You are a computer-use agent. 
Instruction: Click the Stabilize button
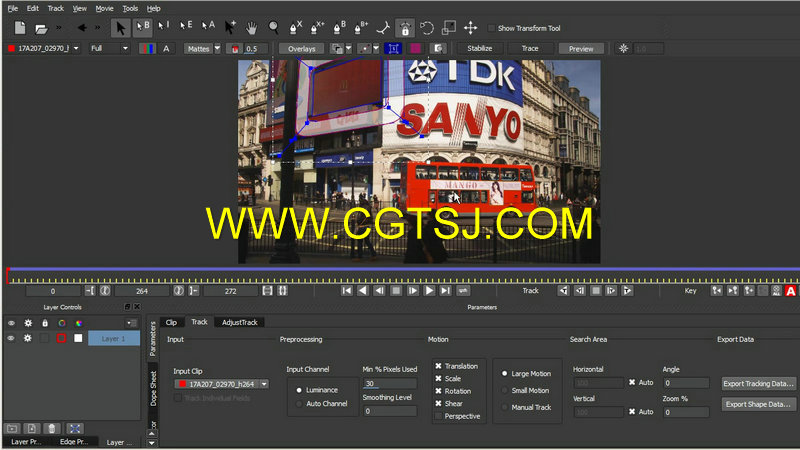480,48
